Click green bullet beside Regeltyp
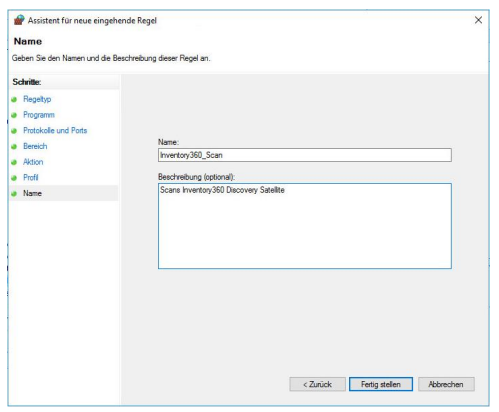Image resolution: width=499 pixels, height=412 pixels. click(14, 99)
